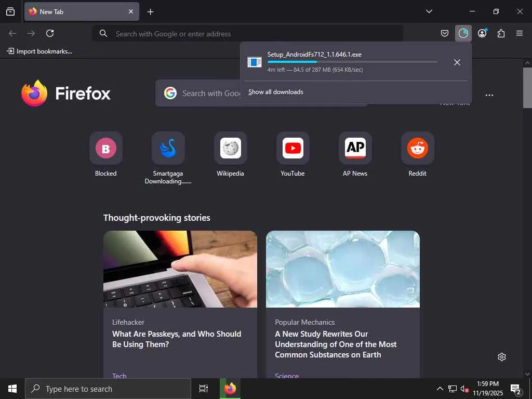Open the weather widget three-dots menu
532x399 pixels.
[x=489, y=96]
